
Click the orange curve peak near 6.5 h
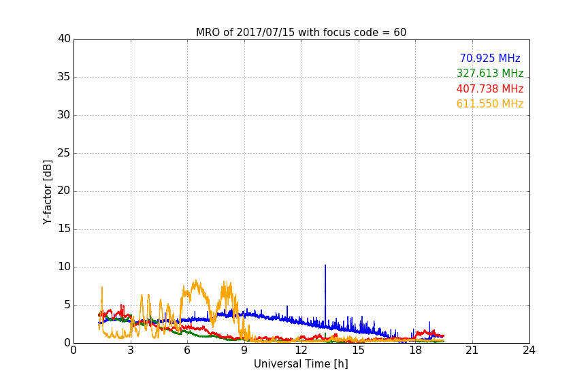(196, 281)
